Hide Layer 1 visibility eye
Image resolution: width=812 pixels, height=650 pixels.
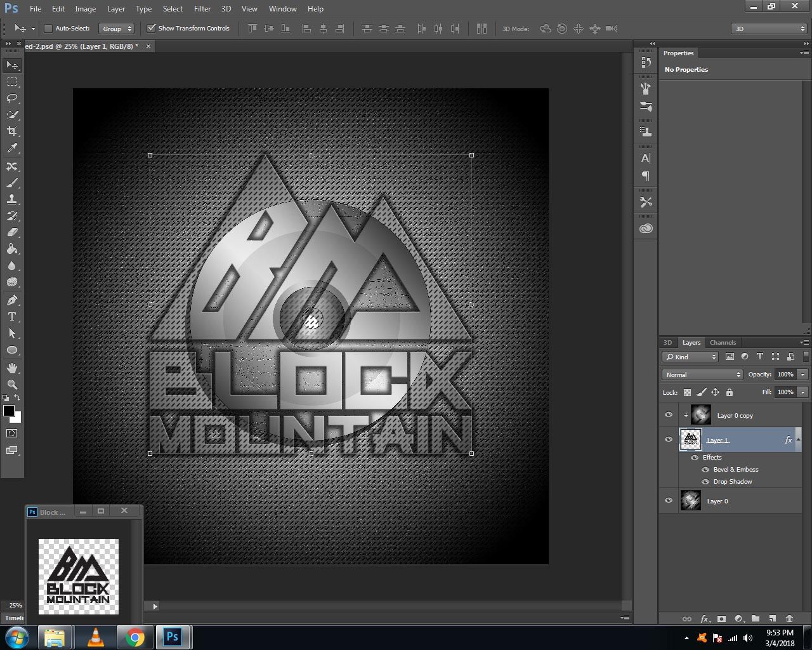pos(669,440)
